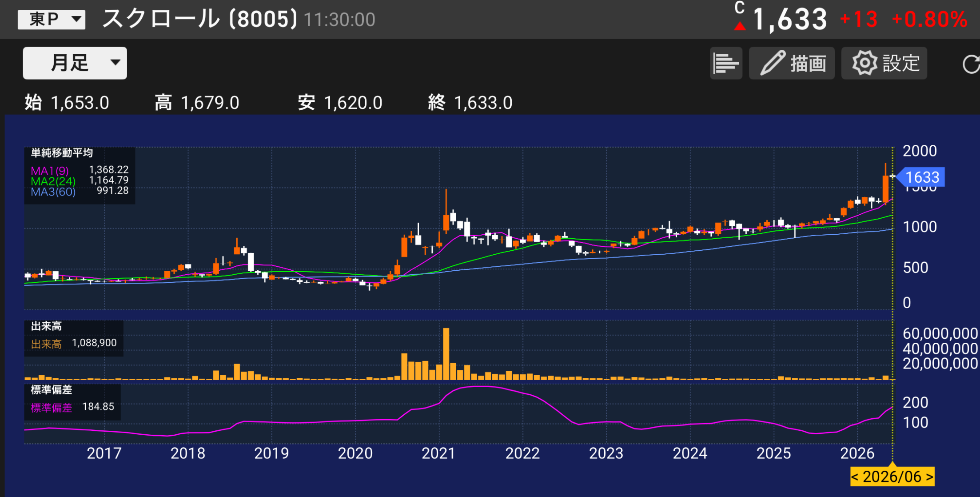Click the 単純移動平均 indicator title
Screen dimensions: 980x497
62,153
